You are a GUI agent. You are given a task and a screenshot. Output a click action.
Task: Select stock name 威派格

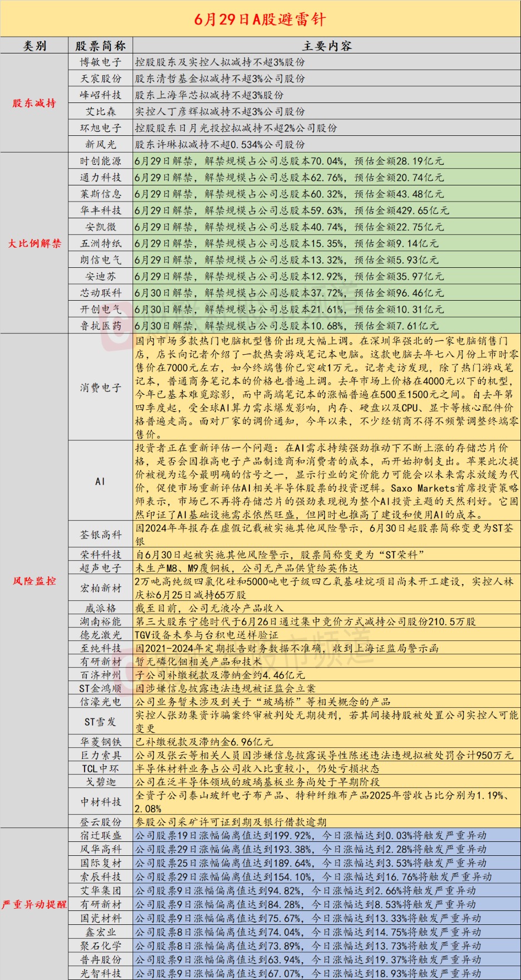pyautogui.click(x=101, y=608)
